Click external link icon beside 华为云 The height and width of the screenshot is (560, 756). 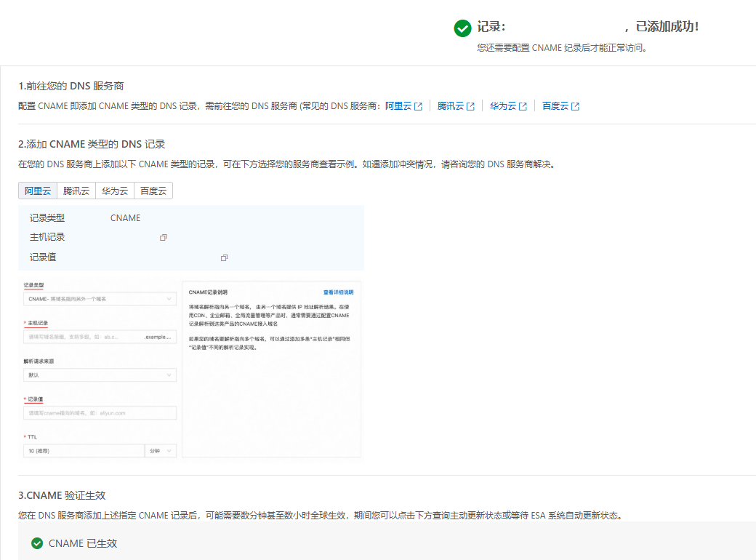click(x=523, y=106)
